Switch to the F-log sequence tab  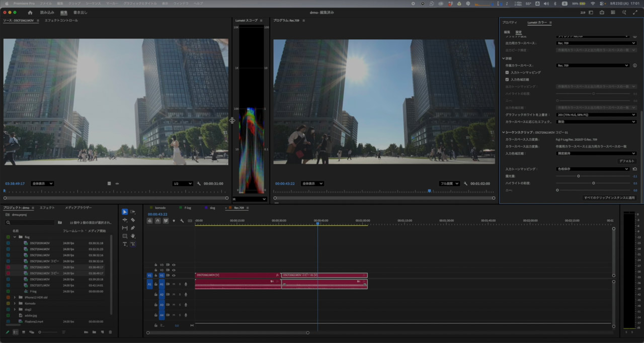click(x=187, y=208)
